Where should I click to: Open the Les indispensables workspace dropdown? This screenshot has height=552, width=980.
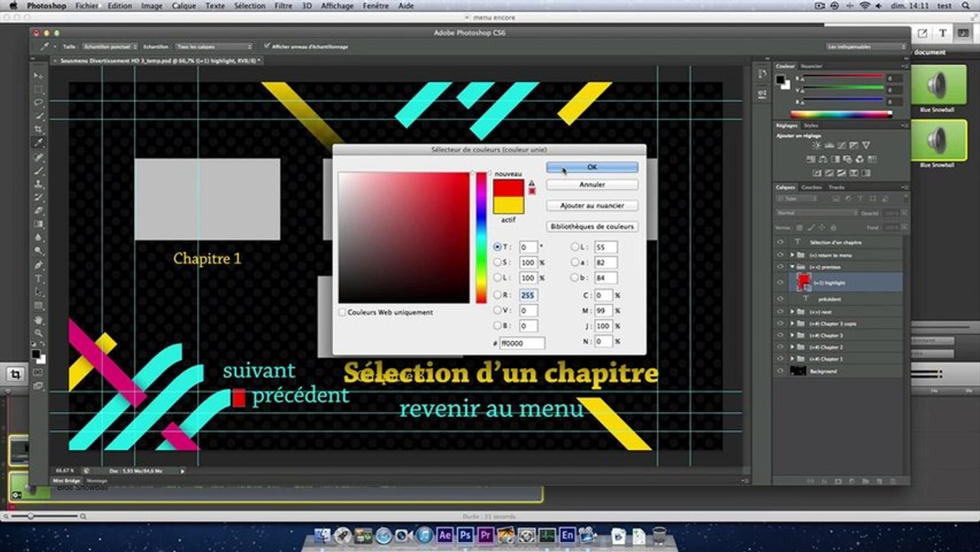[x=866, y=47]
